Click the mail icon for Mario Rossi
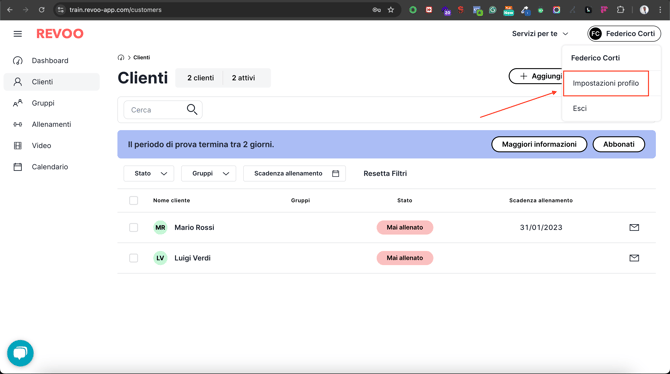 [634, 227]
